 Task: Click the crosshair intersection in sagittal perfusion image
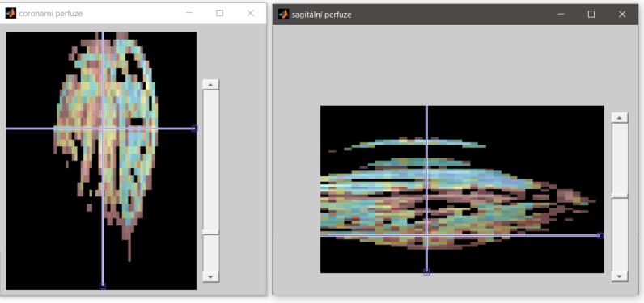(x=426, y=235)
